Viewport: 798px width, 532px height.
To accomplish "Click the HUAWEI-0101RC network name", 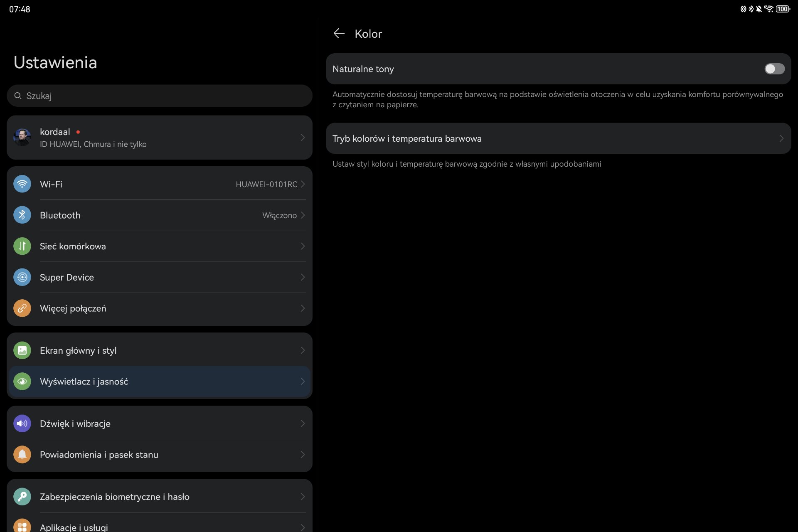I will click(x=266, y=184).
